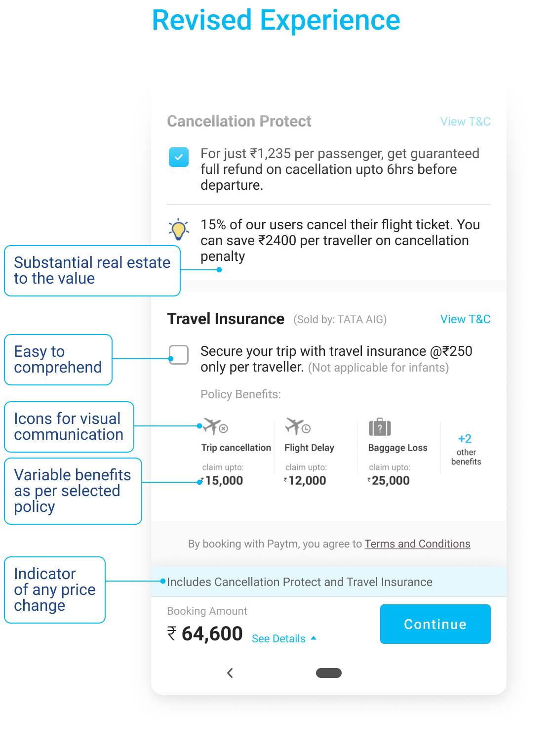The image size is (553, 756).
Task: Click the Baggage Loss suitcase icon
Action: coord(380,427)
